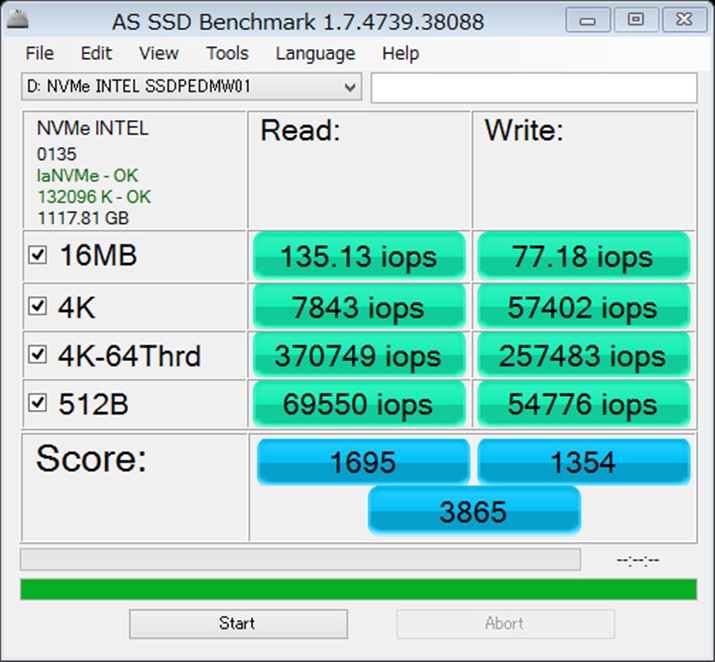The image size is (715, 662).
Task: Open the Tools menu
Action: pyautogui.click(x=227, y=54)
